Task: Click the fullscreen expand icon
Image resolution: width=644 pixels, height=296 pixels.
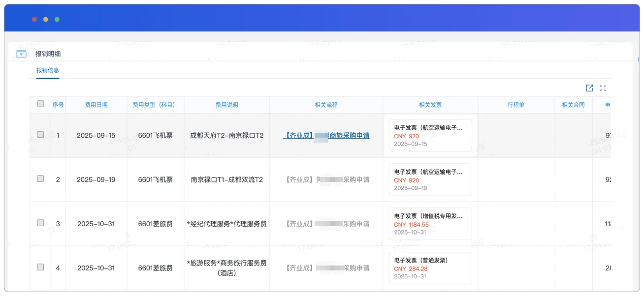Action: [x=603, y=88]
